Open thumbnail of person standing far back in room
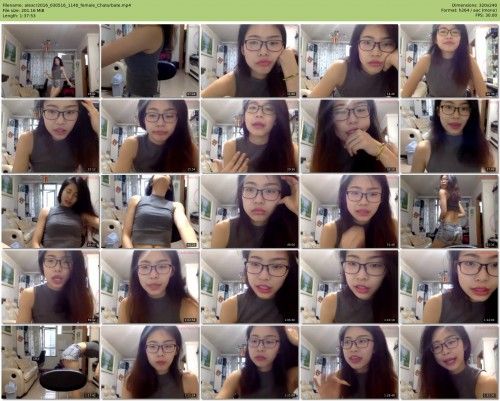500x401 pixels. pyautogui.click(x=50, y=61)
